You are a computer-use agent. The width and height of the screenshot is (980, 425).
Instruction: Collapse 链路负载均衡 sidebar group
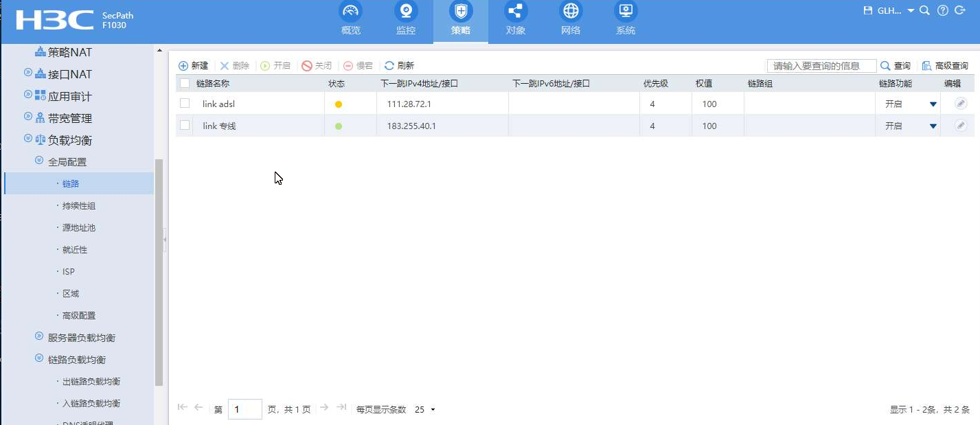tap(39, 358)
